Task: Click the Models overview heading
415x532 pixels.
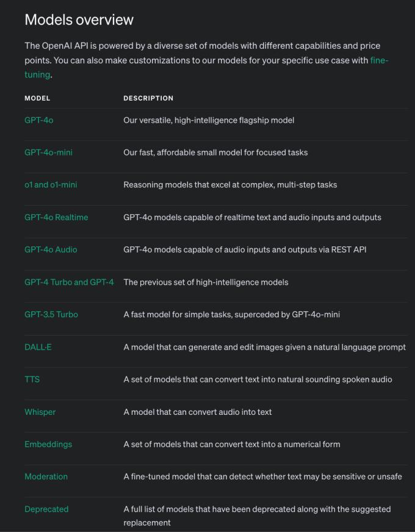Action: click(x=79, y=20)
